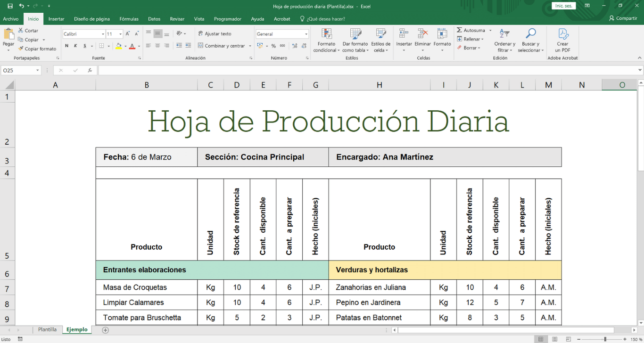
Task: Open the Calibri font name dropdown
Action: coord(103,34)
